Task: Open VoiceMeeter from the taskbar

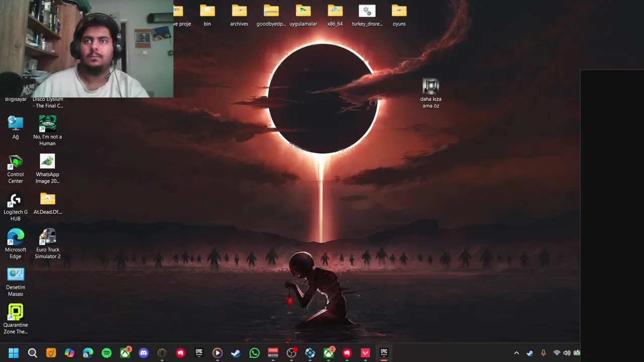Action: coord(273,353)
